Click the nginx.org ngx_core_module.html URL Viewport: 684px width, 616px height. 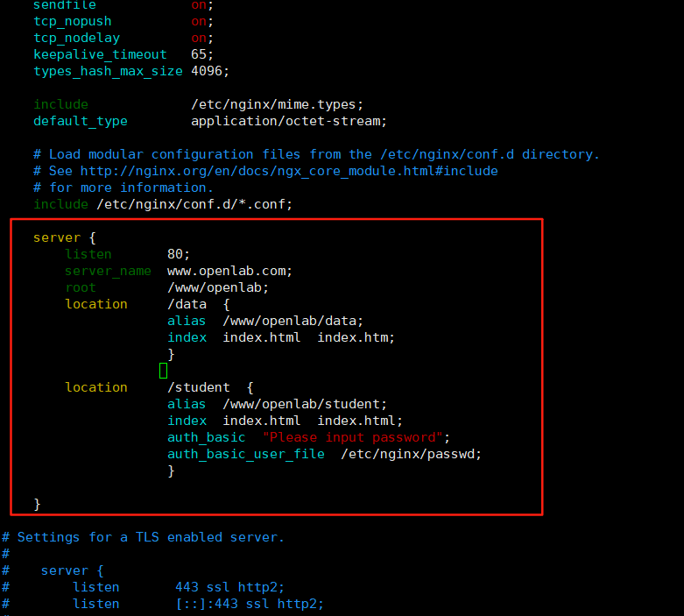click(289, 171)
